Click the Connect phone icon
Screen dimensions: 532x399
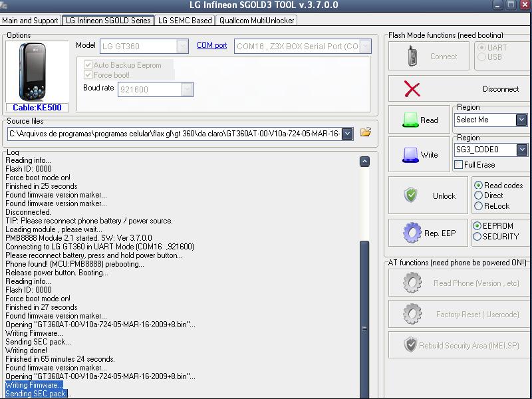point(412,57)
